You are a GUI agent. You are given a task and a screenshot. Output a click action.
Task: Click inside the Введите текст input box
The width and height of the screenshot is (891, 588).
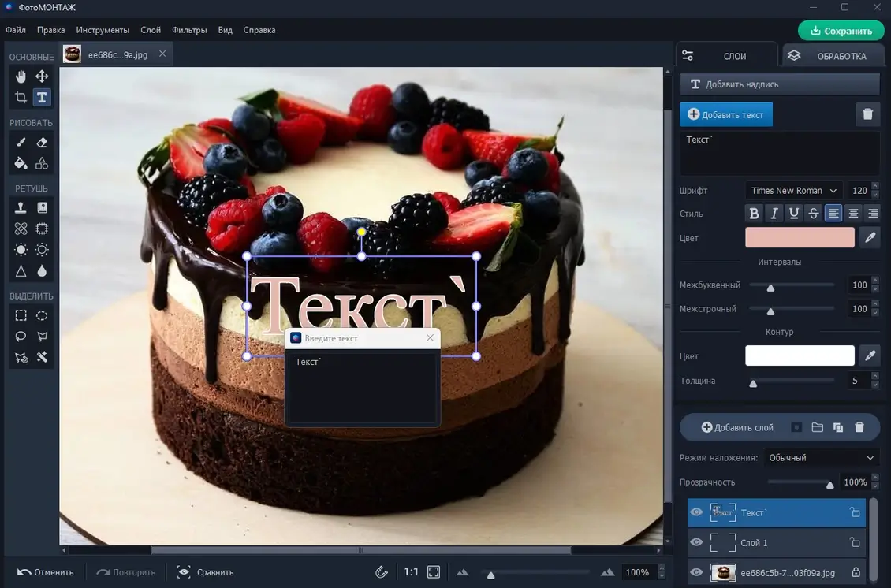click(362, 387)
